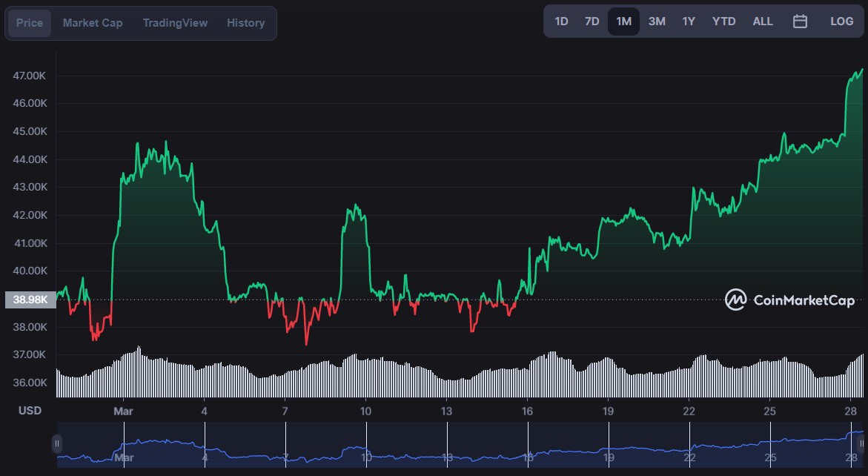Click the price peak at chart's right edge

[x=862, y=70]
